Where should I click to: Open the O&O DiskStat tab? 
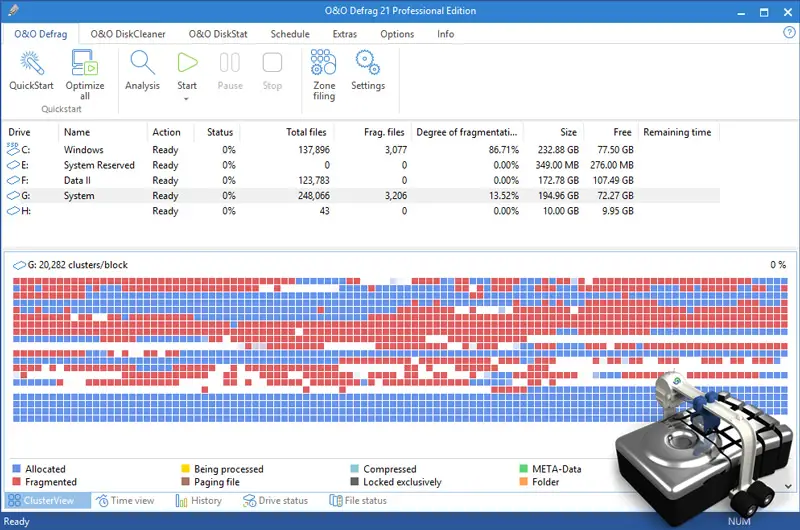click(218, 34)
